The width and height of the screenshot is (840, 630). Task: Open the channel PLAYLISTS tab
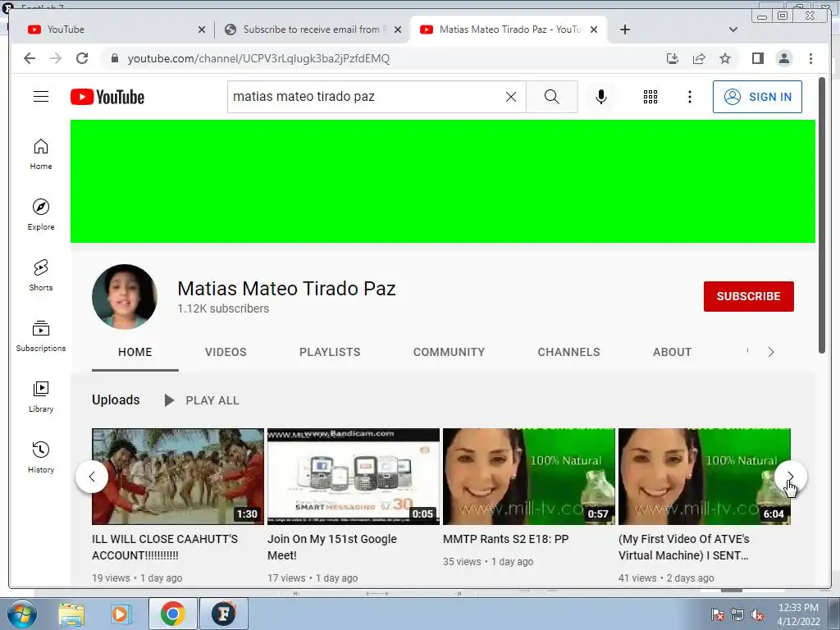[x=330, y=352]
